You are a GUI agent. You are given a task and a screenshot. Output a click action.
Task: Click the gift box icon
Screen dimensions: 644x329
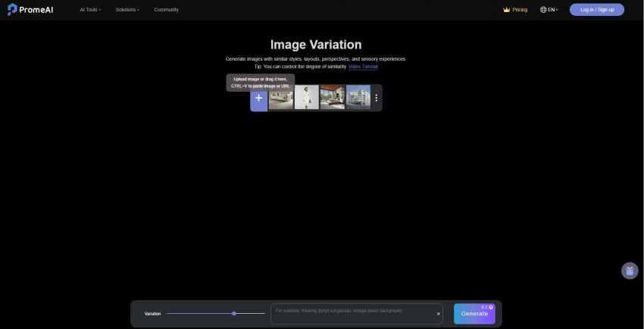(629, 271)
